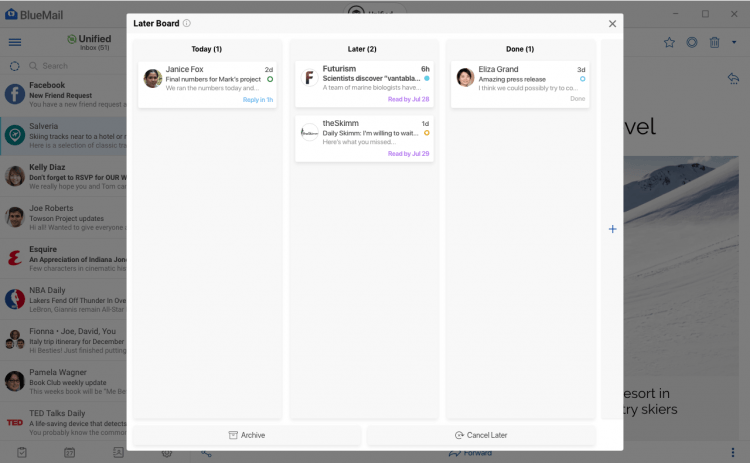Screen dimensions: 750x463
Task: Click Janice Fox avatar
Action: pyautogui.click(x=153, y=79)
